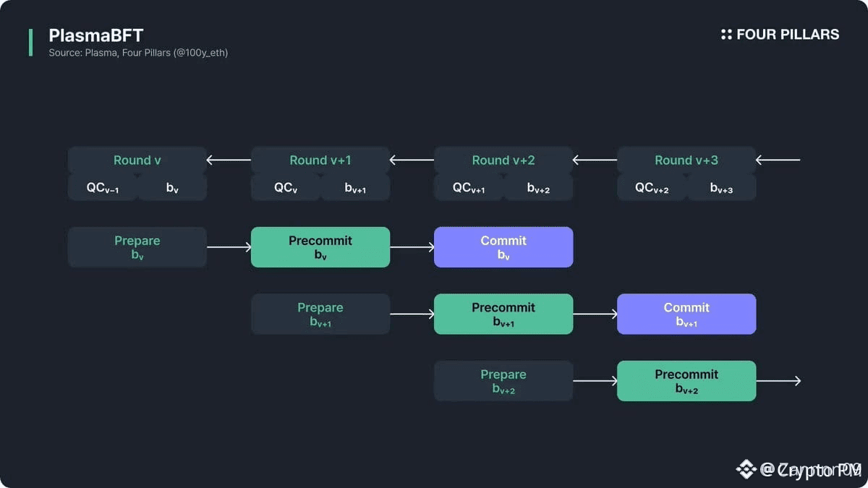Screen dimensions: 868x488
Task: Click the "FOUR PILLARS" brand text
Action: coord(788,34)
